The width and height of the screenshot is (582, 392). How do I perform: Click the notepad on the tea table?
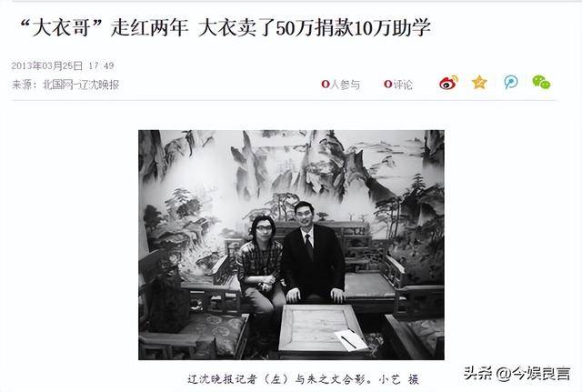coord(351,339)
